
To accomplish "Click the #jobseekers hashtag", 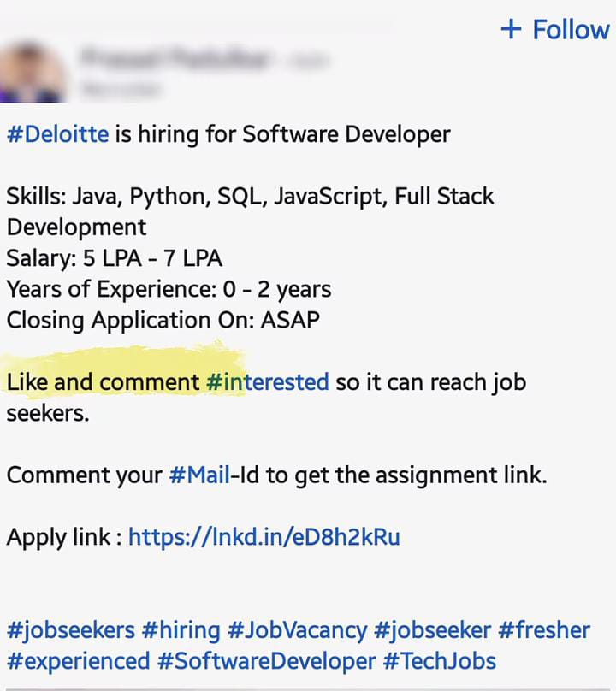I will coord(68,629).
